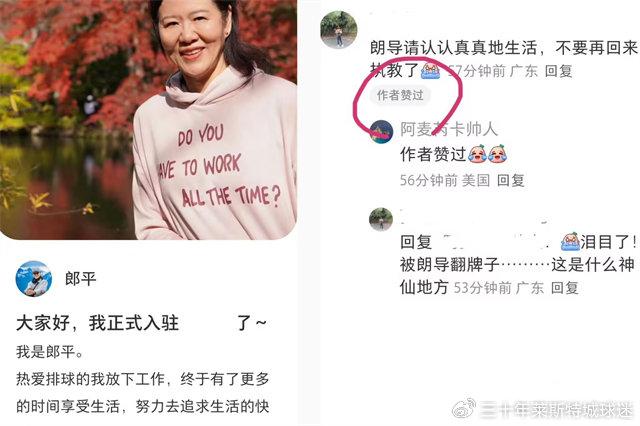Reply to the 53分钟前 广东 comment
The image size is (640, 426).
[x=565, y=288]
